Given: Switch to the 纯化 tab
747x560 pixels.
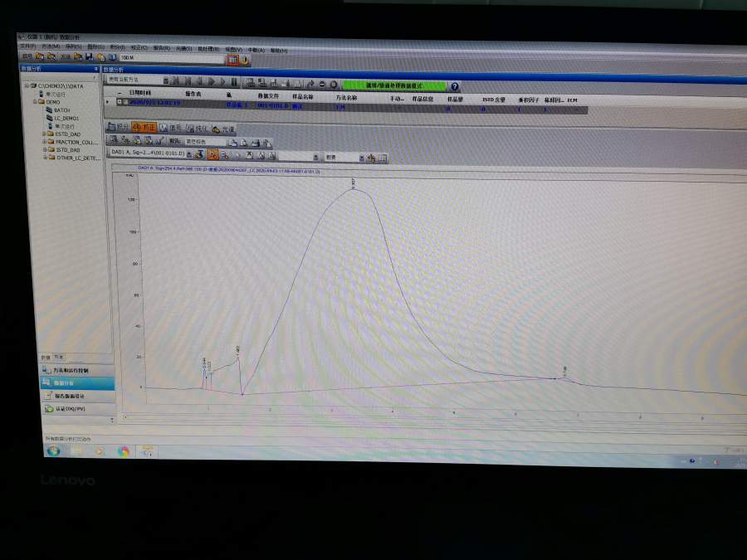Looking at the screenshot, I should point(197,129).
